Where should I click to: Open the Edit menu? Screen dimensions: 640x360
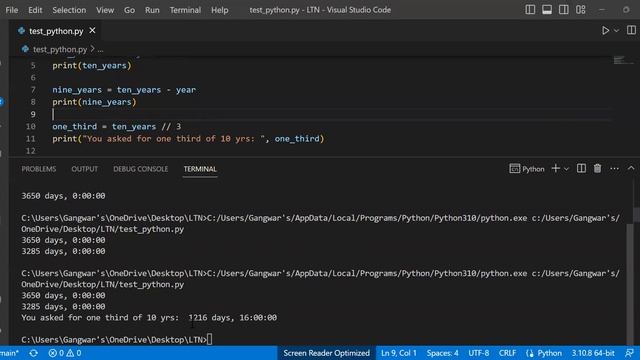pos(35,10)
